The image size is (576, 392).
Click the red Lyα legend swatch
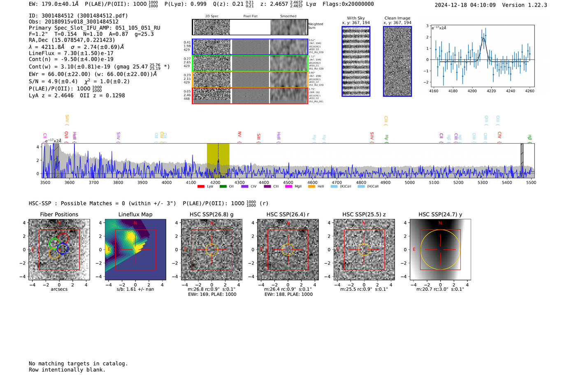[201, 186]
